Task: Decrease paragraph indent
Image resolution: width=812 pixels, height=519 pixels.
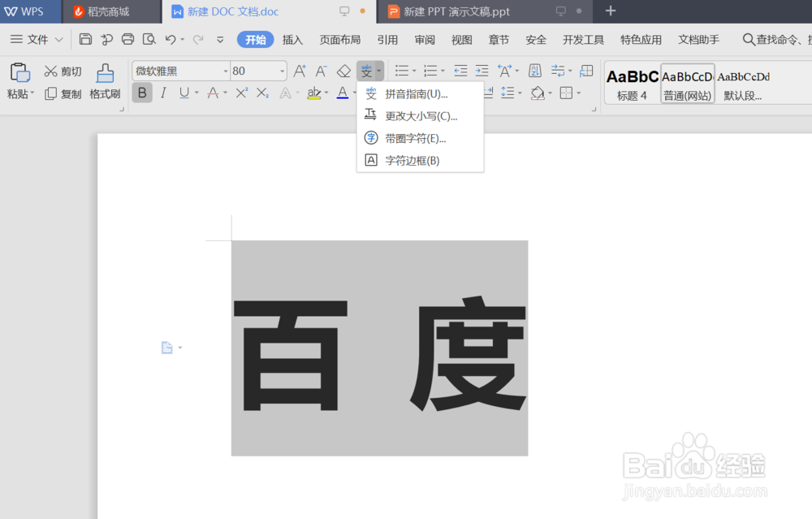Action: [460, 71]
